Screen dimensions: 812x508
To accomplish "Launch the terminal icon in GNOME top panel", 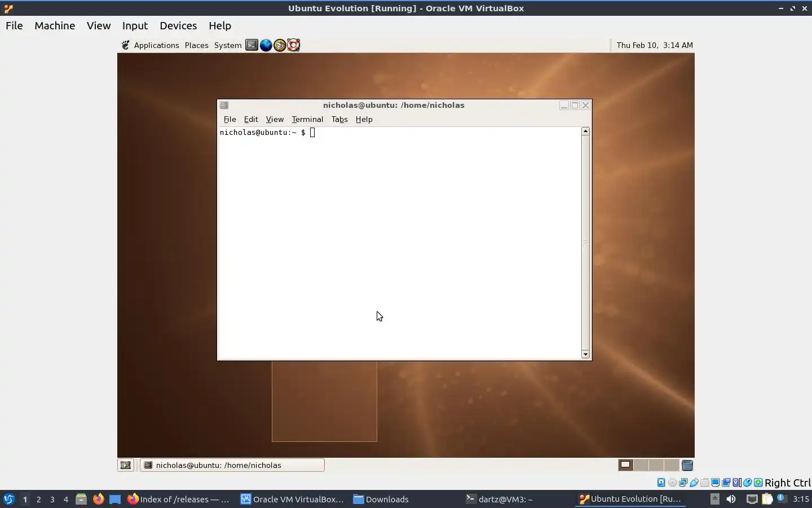I will pyautogui.click(x=251, y=45).
